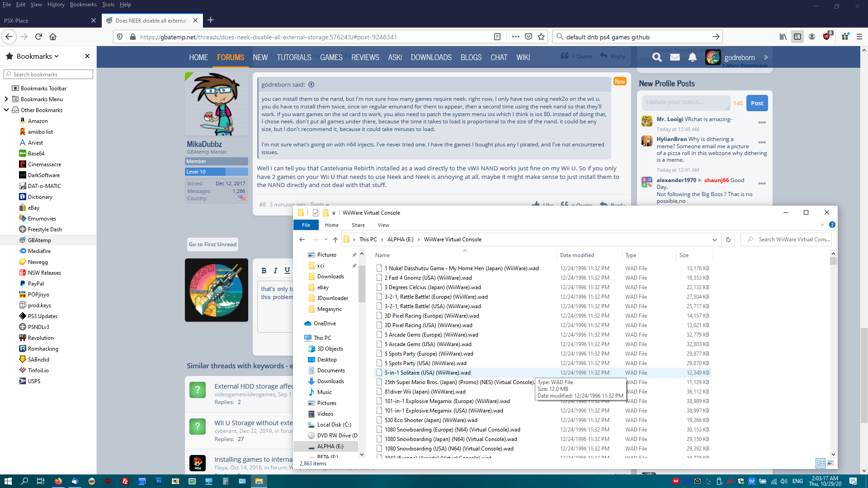Viewport: 868px width, 488px height.
Task: Toggle Italic in the reply editor
Action: [x=275, y=271]
